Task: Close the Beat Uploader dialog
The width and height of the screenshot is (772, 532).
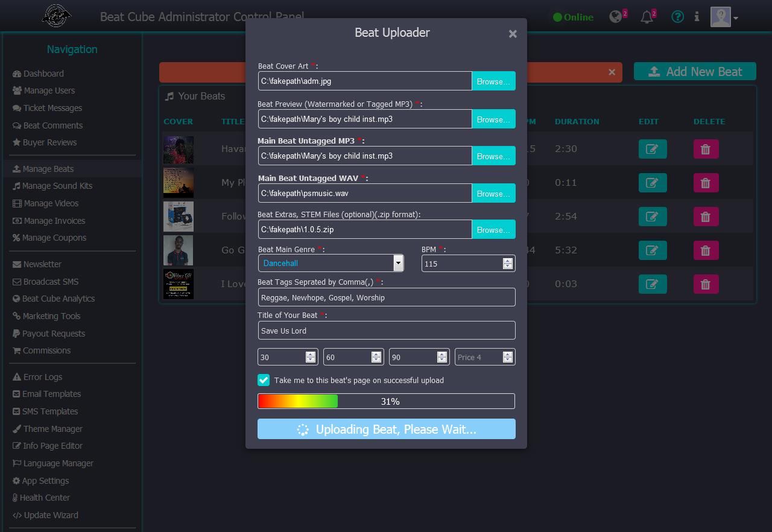Action: pyautogui.click(x=513, y=34)
